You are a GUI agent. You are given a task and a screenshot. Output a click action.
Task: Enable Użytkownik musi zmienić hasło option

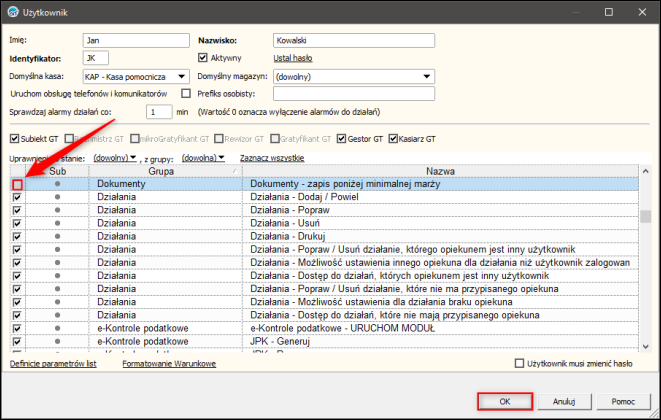(519, 363)
